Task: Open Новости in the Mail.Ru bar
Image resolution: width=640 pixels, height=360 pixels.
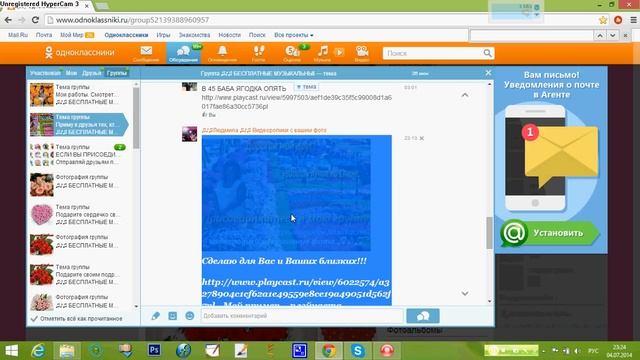Action: (229, 35)
